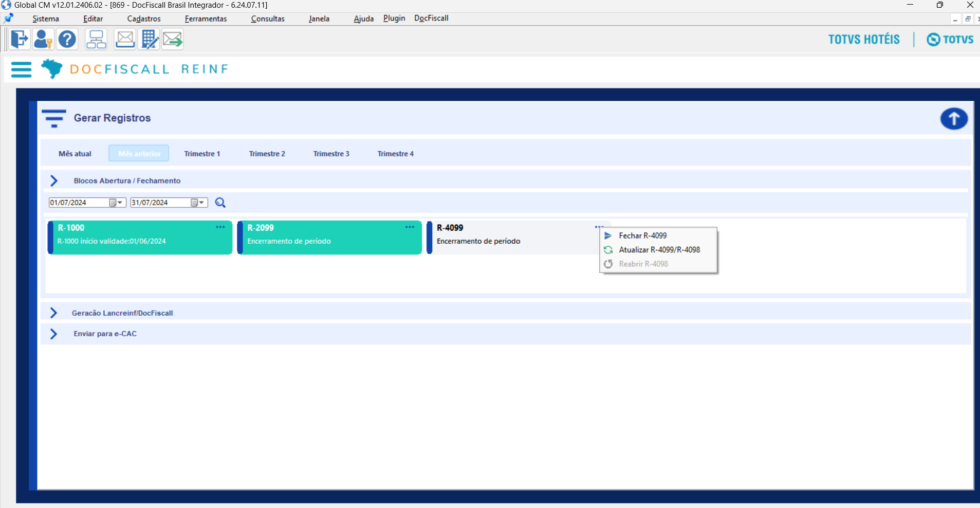980x508 pixels.
Task: Open the Ajuda menu
Action: pyautogui.click(x=364, y=19)
